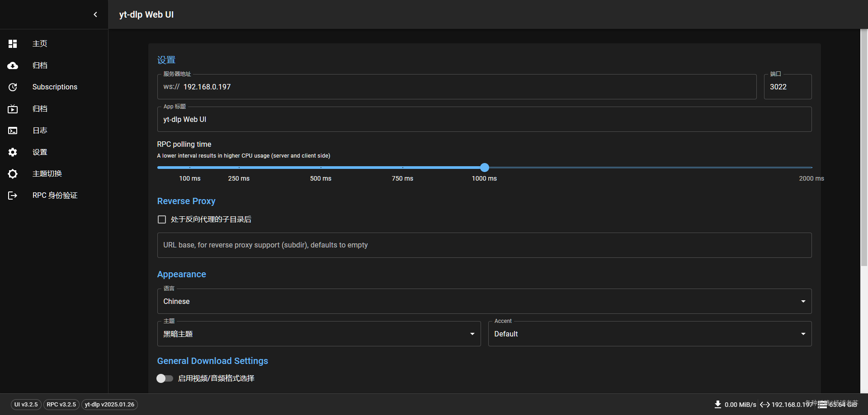Toggle the 启用视频/音频格式选择 switch
This screenshot has width=868, height=415.
point(165,378)
